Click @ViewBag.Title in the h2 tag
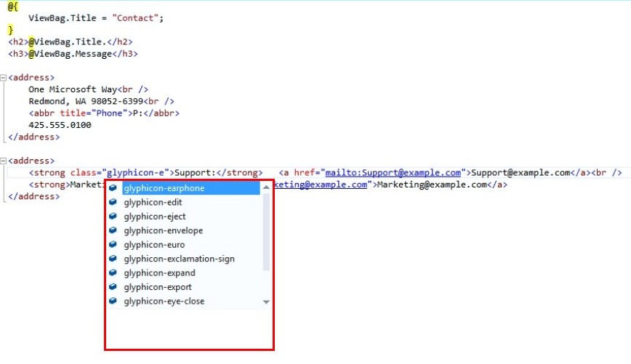631x364 pixels. (67, 42)
